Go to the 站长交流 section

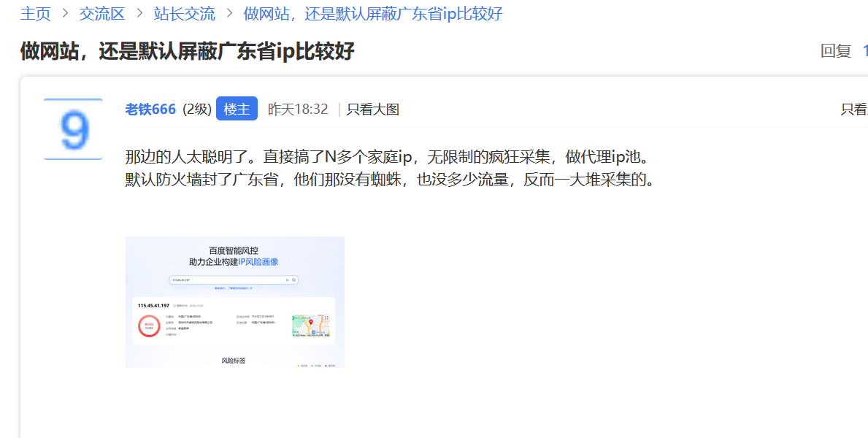pos(183,14)
